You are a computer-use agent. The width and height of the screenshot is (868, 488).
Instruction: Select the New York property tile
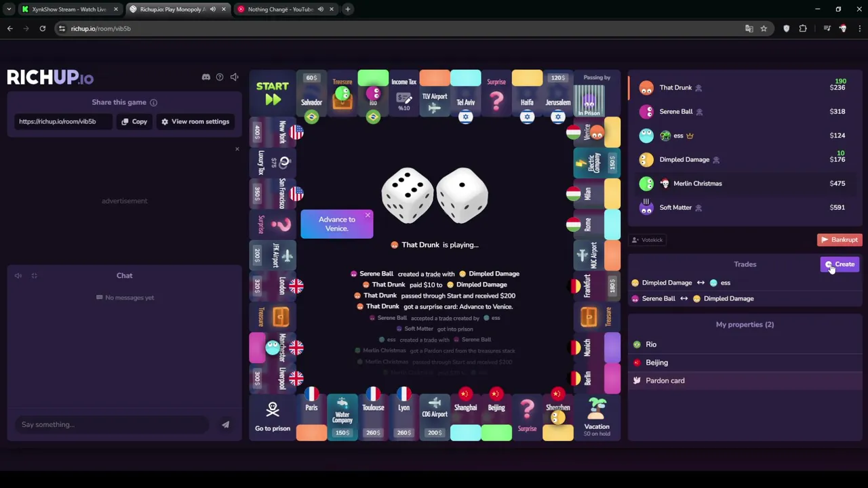pyautogui.click(x=273, y=132)
